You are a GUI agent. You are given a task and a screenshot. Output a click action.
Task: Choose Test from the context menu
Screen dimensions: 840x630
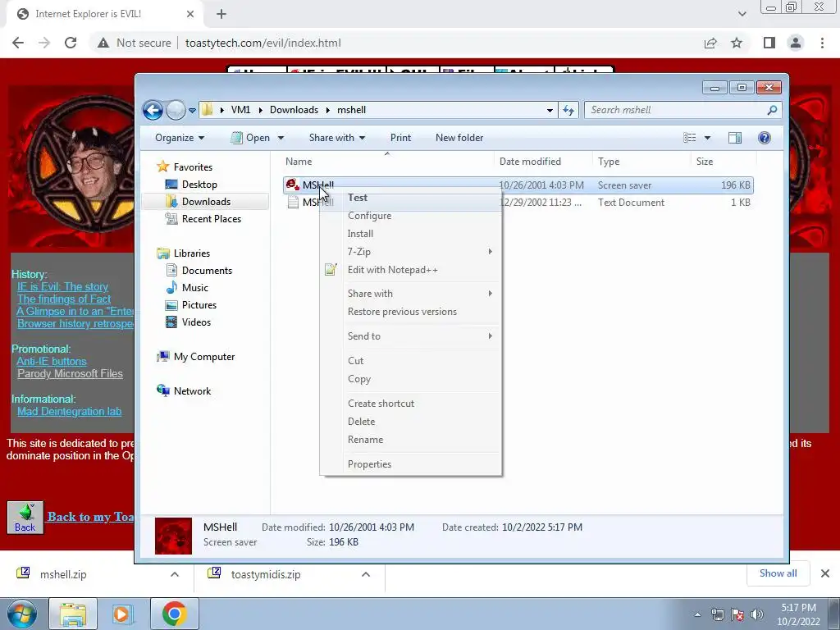410,198
